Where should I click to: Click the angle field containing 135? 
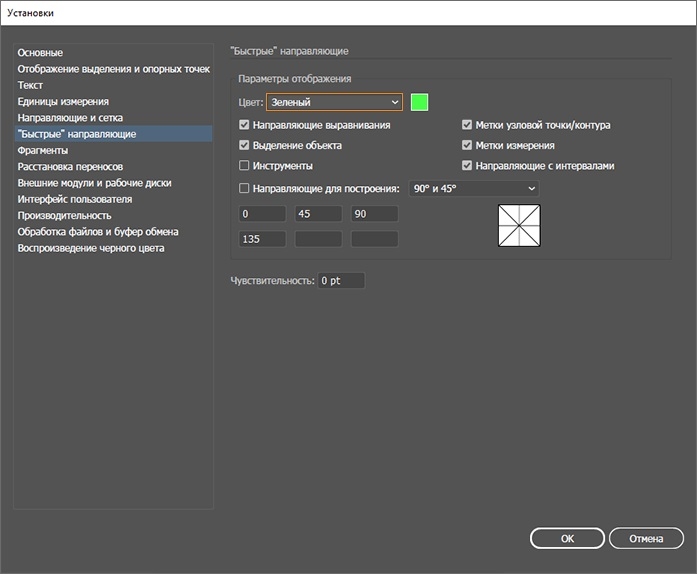point(262,239)
